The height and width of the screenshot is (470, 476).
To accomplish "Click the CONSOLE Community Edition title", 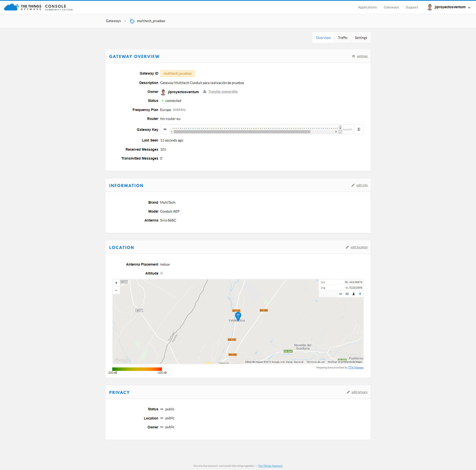I will click(x=59, y=7).
